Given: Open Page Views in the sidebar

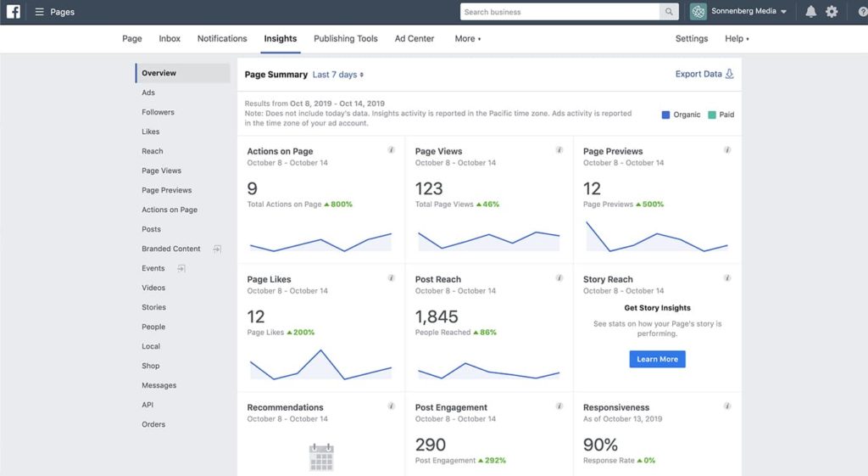Looking at the screenshot, I should coord(161,171).
